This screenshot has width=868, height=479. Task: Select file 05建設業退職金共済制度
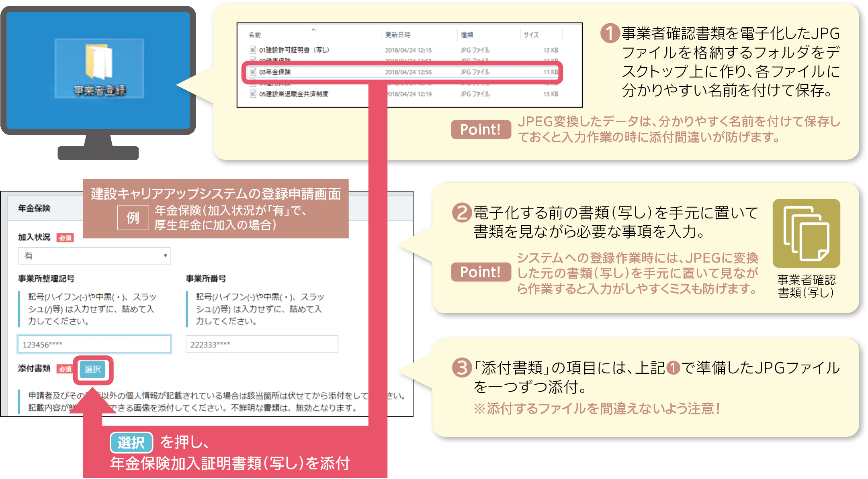[294, 94]
